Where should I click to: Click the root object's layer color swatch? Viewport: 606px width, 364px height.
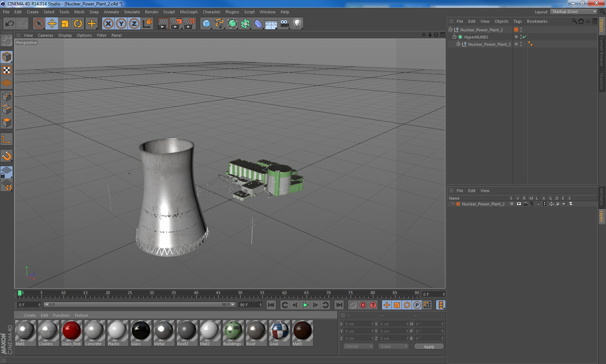point(516,30)
